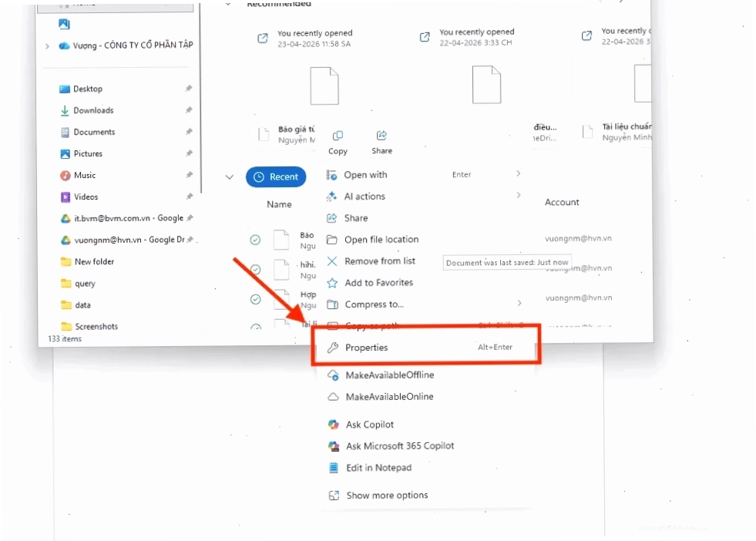The image size is (756, 541).
Task: Sort the file list by Account column
Action: click(562, 203)
